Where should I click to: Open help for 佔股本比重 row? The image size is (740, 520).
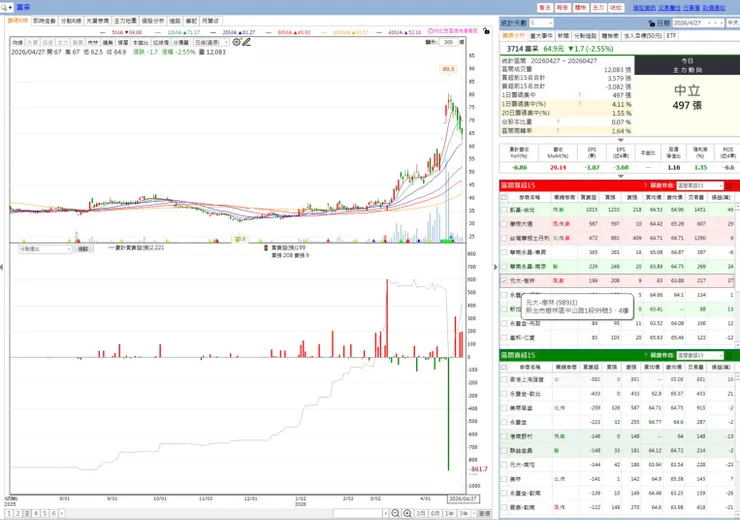click(558, 122)
